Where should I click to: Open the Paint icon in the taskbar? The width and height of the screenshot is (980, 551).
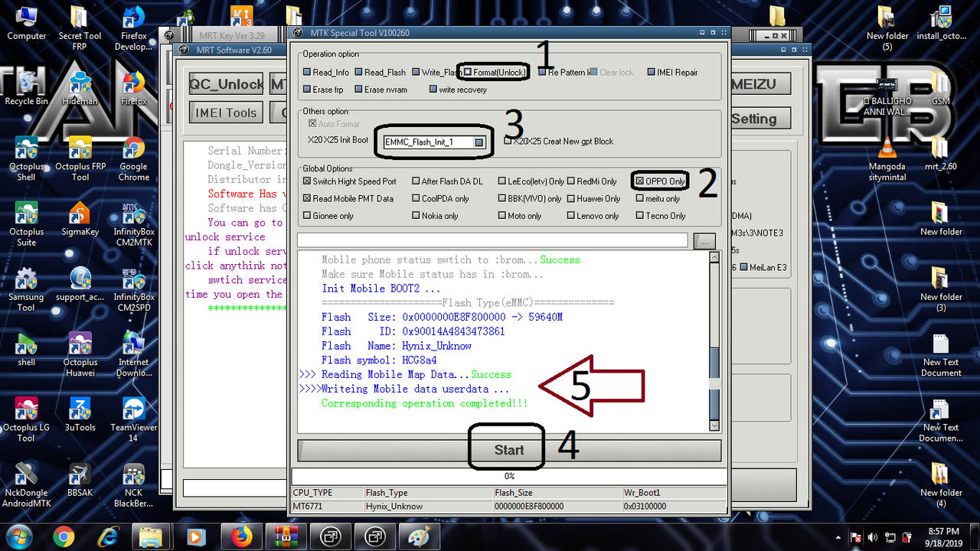(418, 536)
